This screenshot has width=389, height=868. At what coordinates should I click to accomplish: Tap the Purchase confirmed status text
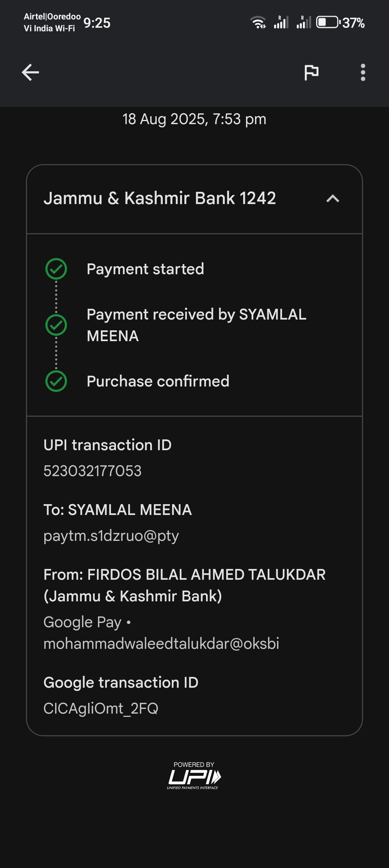(158, 381)
